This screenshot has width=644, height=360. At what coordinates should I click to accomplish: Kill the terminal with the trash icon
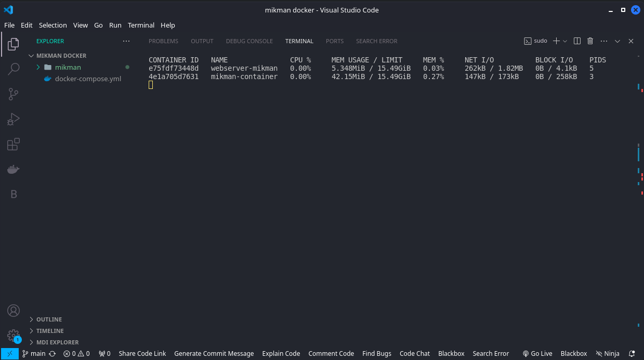pos(590,41)
